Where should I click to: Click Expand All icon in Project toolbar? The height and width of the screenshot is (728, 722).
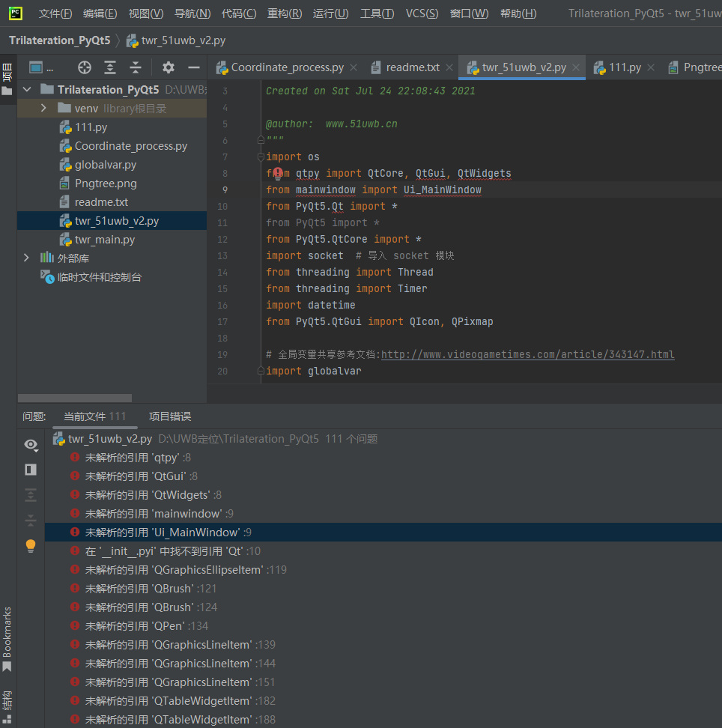click(x=110, y=67)
